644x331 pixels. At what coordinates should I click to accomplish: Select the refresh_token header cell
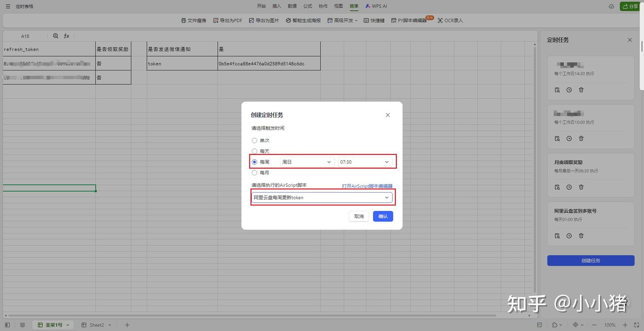click(49, 49)
